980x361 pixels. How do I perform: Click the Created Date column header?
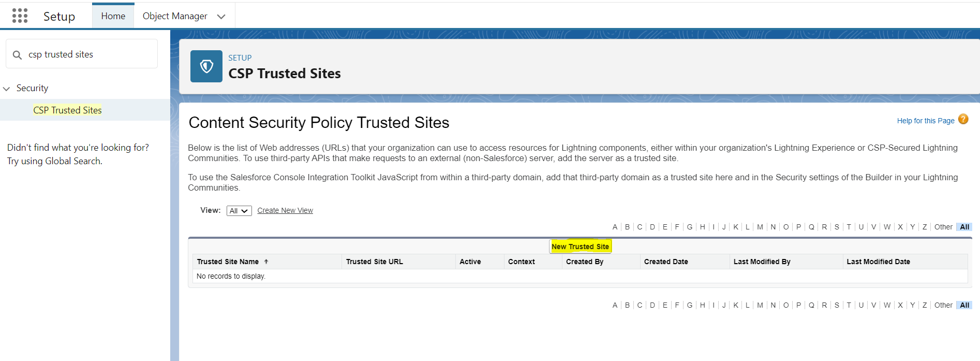coord(666,262)
